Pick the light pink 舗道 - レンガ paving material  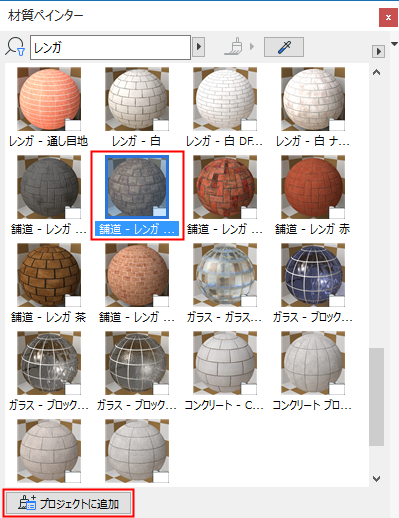click(x=137, y=283)
